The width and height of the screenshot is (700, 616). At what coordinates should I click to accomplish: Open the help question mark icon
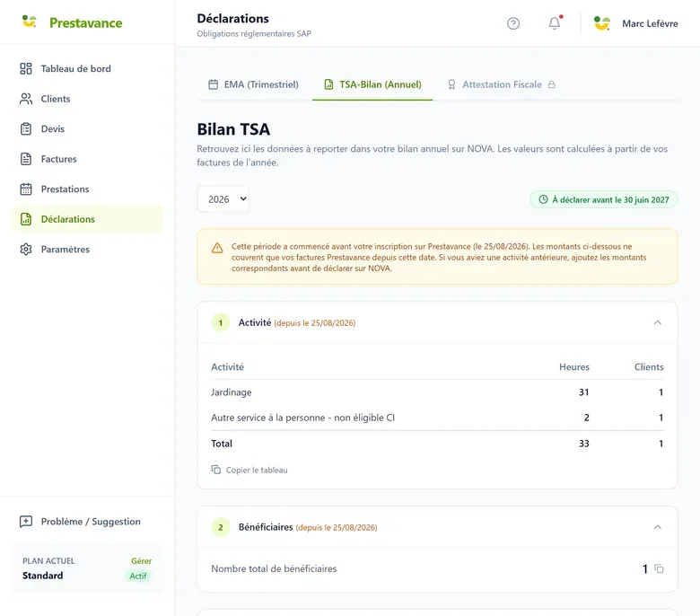513,23
